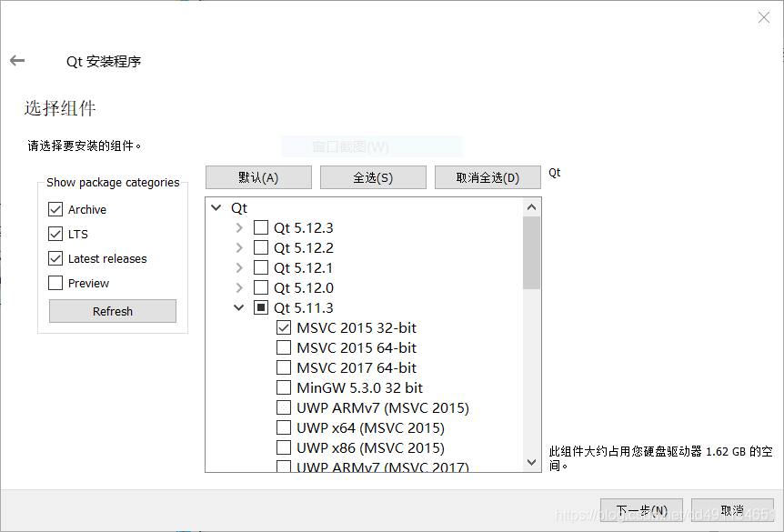Uncheck the Latest releases checkbox
This screenshot has height=532, width=784.
[55, 258]
